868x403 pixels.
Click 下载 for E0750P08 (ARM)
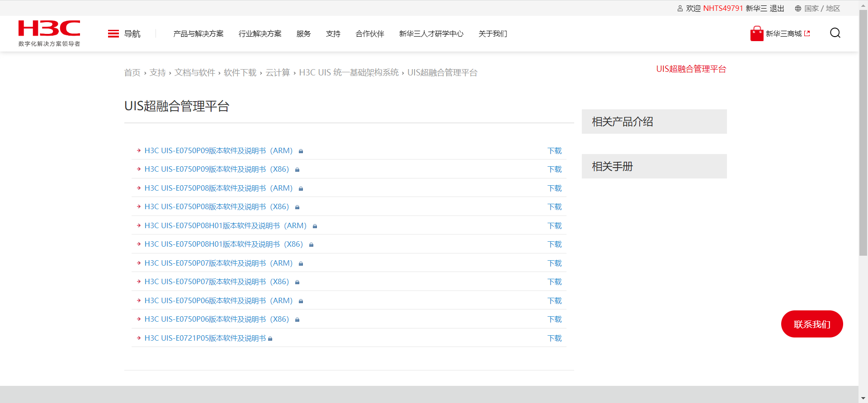[x=554, y=188]
